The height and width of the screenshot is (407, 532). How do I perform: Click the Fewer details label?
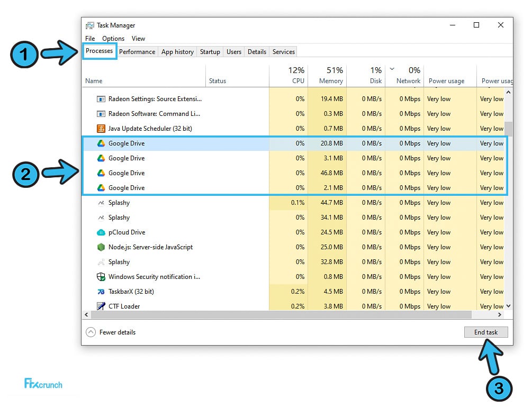click(x=118, y=332)
